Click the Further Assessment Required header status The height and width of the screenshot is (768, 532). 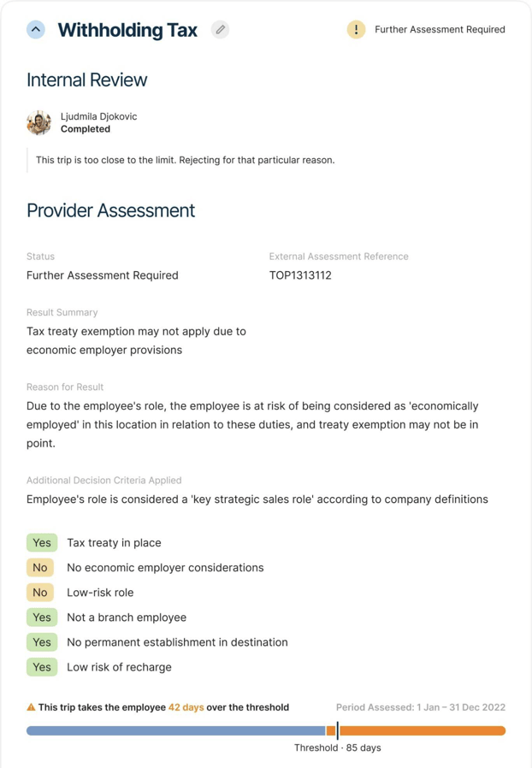pos(440,29)
